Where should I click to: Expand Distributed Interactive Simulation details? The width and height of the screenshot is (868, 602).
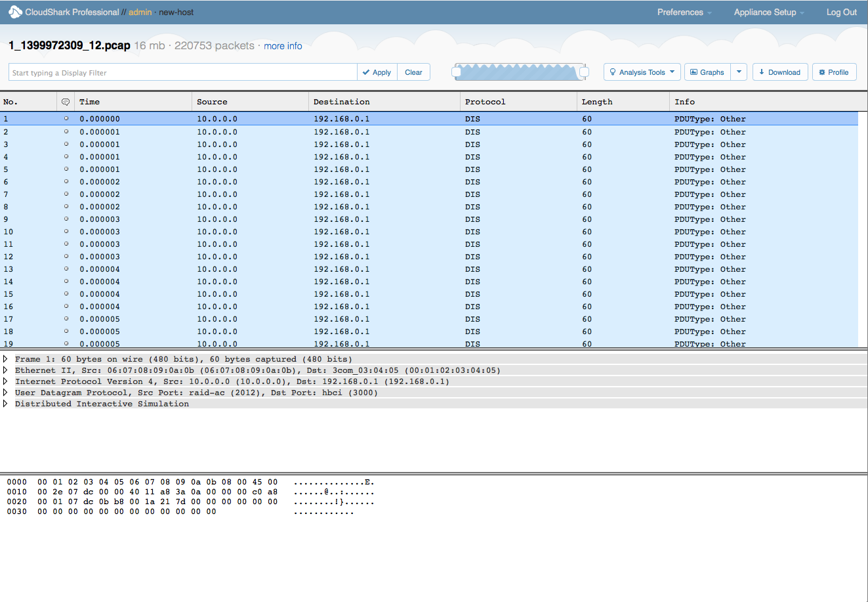point(5,404)
